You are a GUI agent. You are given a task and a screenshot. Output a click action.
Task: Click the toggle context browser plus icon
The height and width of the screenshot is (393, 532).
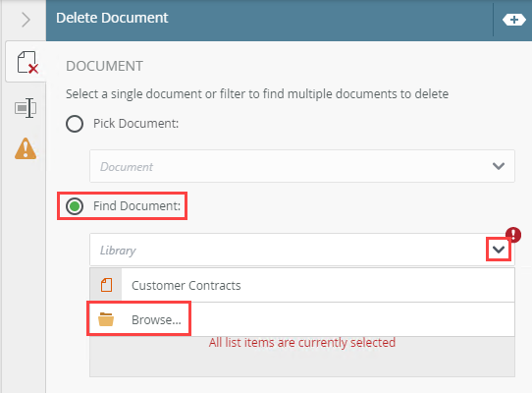coord(514,20)
